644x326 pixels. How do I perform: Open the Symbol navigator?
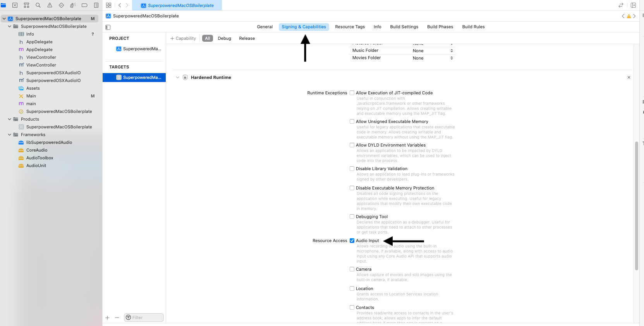click(26, 5)
